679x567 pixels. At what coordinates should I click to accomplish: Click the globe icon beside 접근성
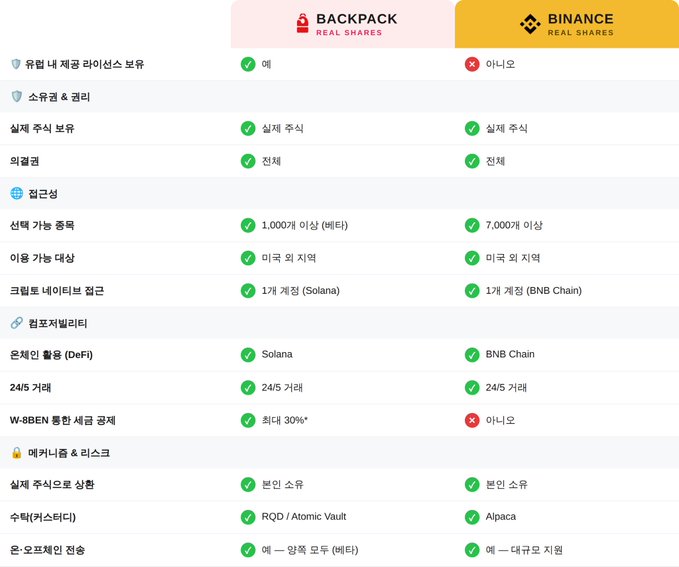pyautogui.click(x=16, y=193)
